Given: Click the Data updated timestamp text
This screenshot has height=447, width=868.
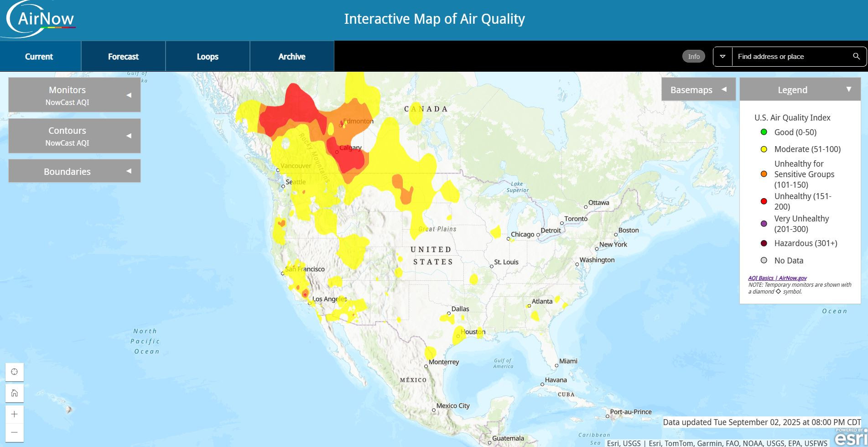Looking at the screenshot, I should click(762, 422).
